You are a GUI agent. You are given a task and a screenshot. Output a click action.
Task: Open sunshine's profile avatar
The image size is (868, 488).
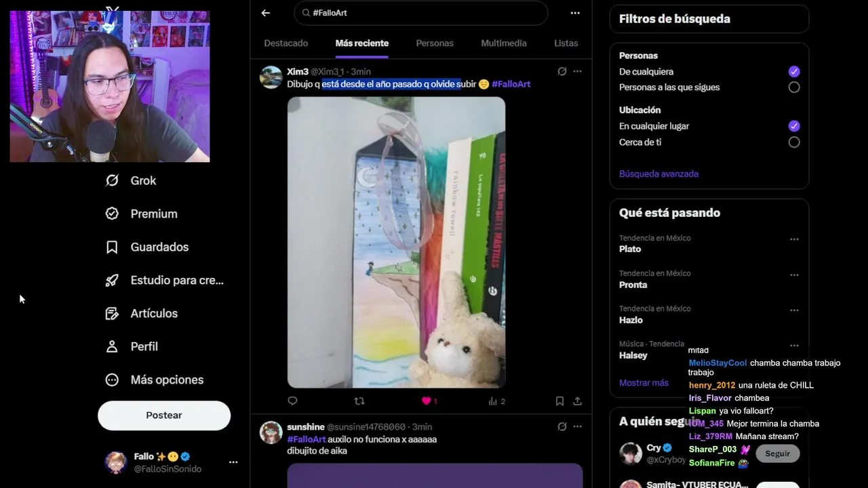[x=271, y=432]
